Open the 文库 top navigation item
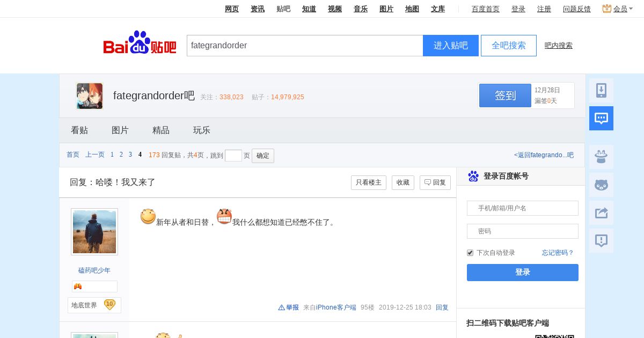 click(x=438, y=9)
